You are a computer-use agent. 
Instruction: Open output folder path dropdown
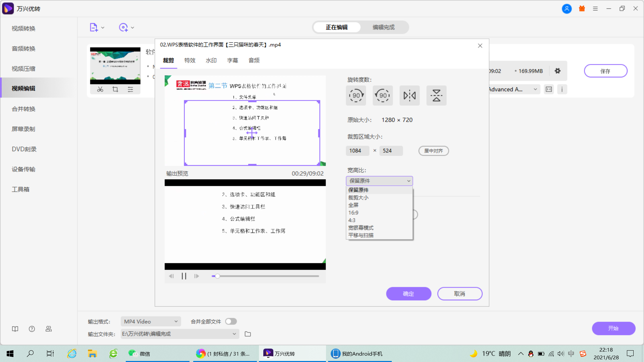(180, 334)
